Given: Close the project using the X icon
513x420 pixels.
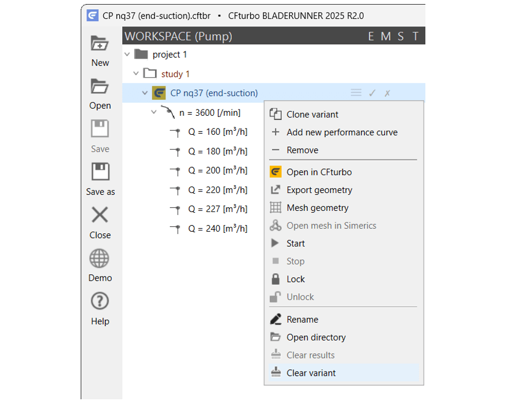Looking at the screenshot, I should pos(100,215).
